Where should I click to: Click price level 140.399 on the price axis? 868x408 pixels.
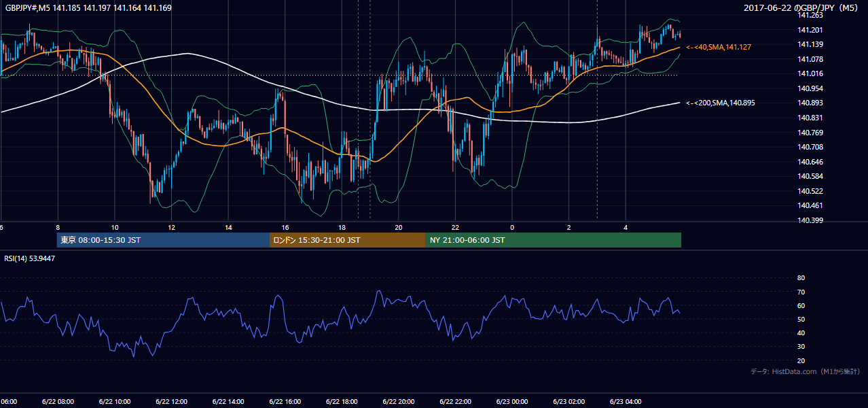pyautogui.click(x=810, y=220)
